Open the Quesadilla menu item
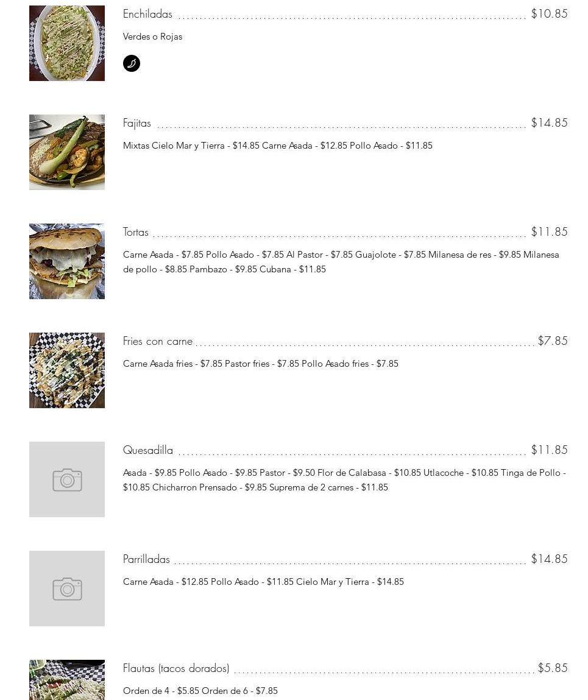Screen dimensions: 588x700 pyautogui.click(x=148, y=450)
